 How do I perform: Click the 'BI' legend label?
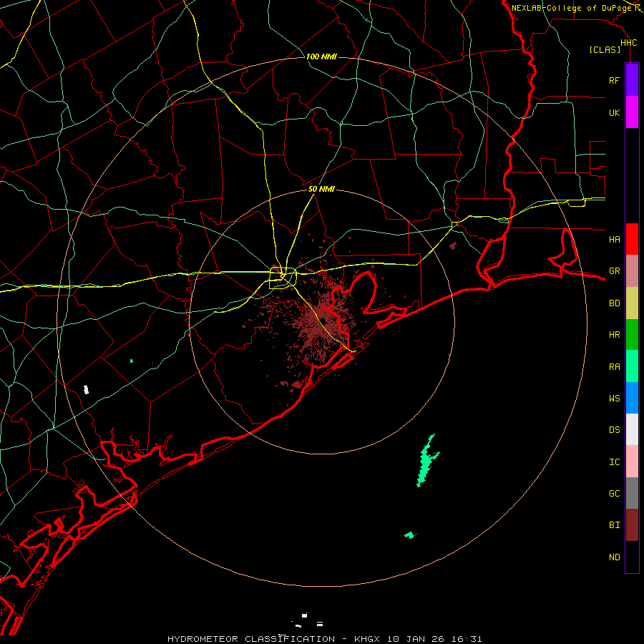click(614, 525)
